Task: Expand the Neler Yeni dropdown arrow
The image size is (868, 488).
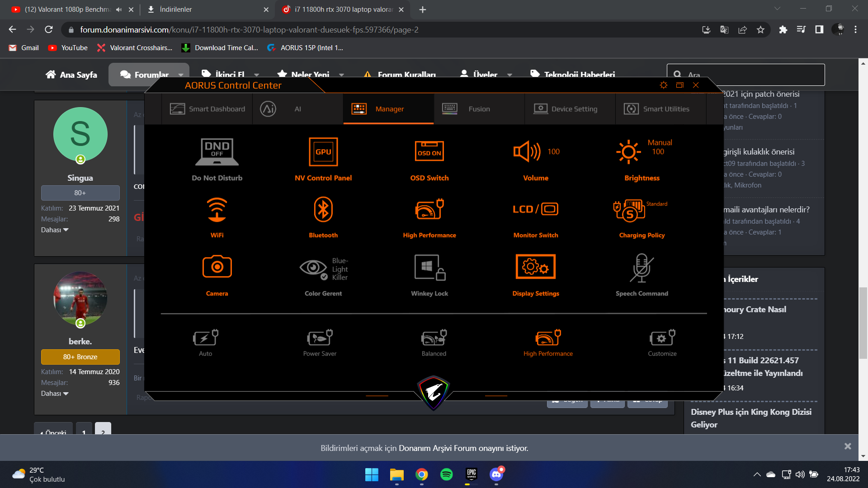Action: pyautogui.click(x=341, y=75)
